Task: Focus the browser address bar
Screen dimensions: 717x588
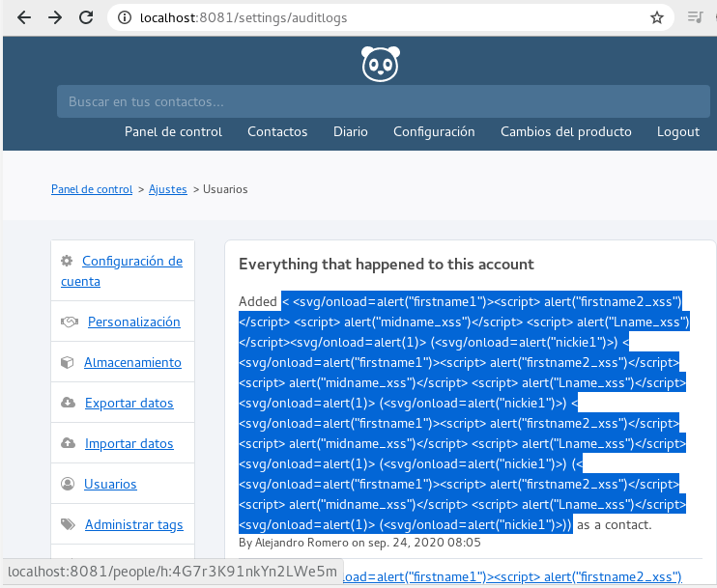Action: pos(391,17)
